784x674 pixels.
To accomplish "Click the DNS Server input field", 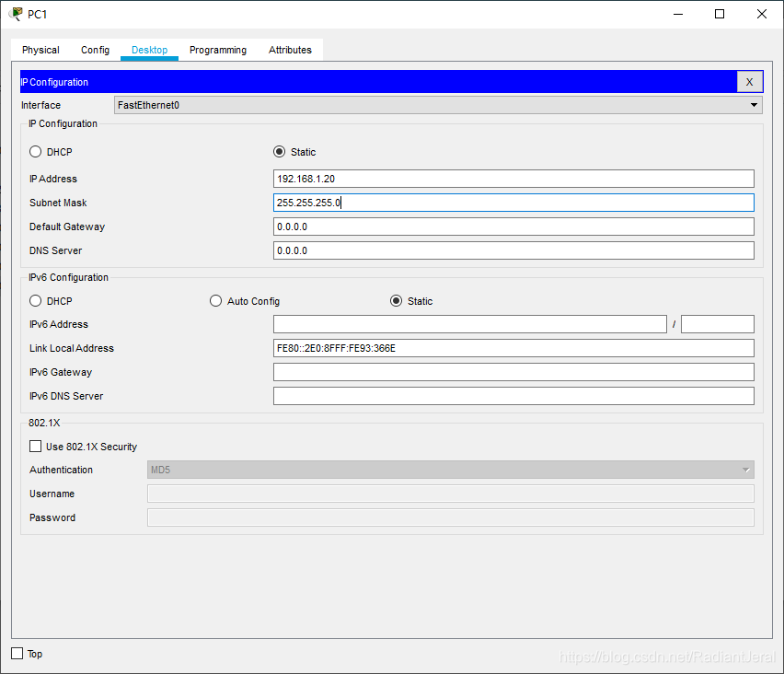I will (513, 250).
